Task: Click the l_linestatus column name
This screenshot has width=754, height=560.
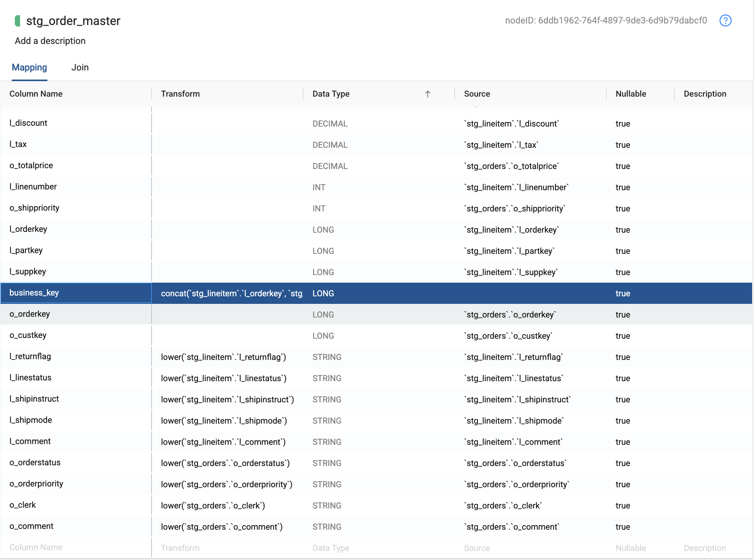Action: coord(30,378)
